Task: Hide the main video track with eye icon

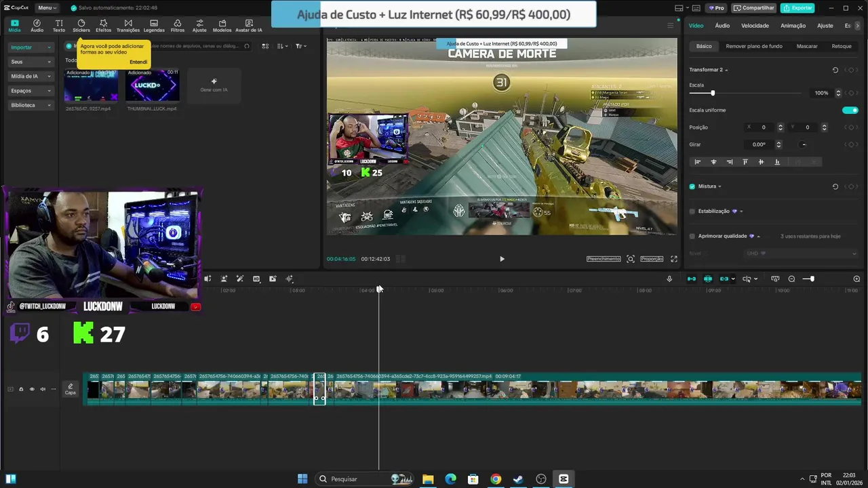Action: point(32,389)
